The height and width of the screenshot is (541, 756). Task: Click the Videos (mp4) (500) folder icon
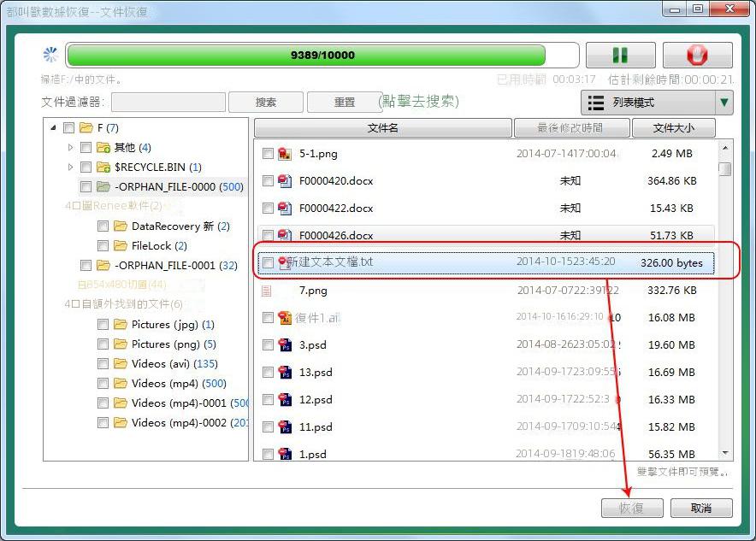point(120,384)
